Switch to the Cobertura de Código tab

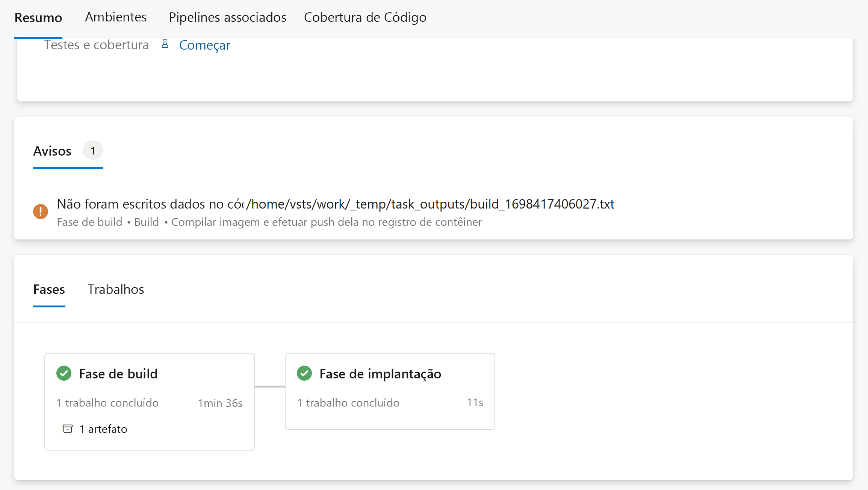click(365, 17)
